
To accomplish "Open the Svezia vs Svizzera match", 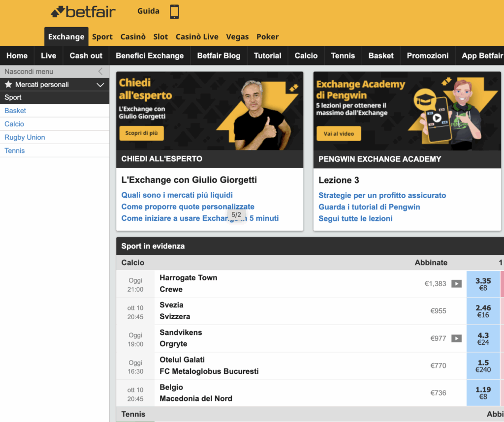I will 175,311.
